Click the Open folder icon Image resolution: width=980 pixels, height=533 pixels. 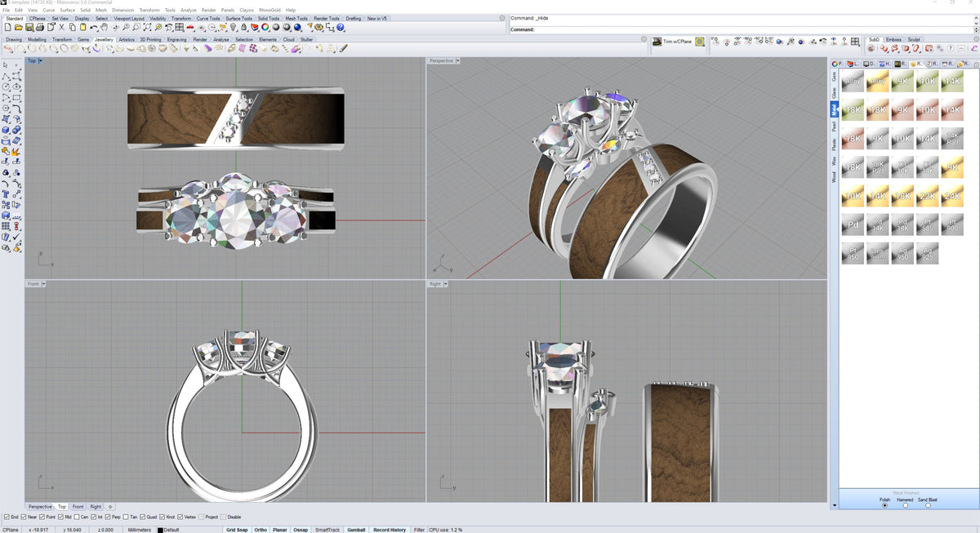pyautogui.click(x=18, y=28)
